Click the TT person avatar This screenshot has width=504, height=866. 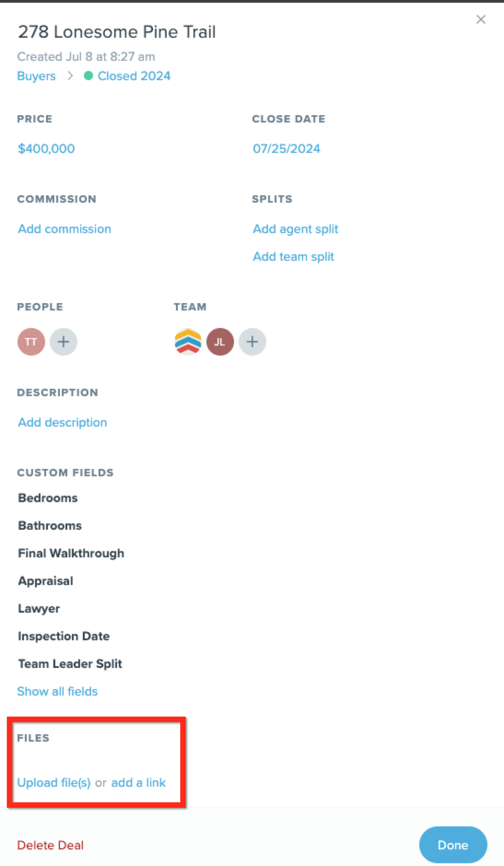pos(31,342)
